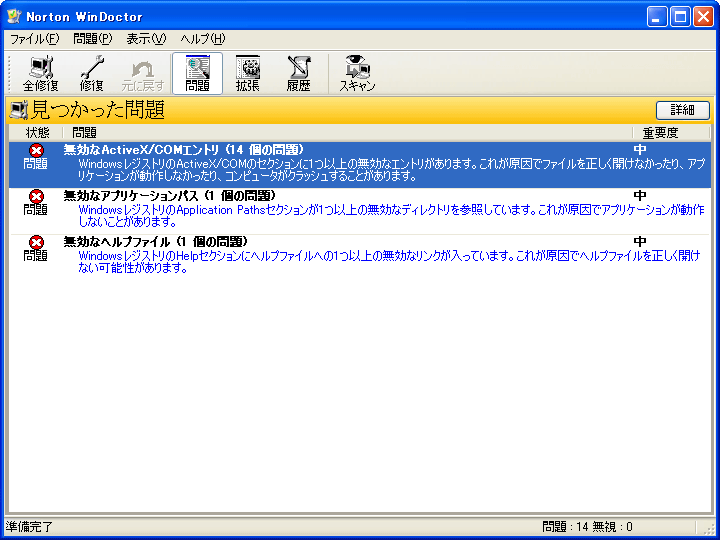Start a scan with the スキャン icon
720x540 pixels.
[x=357, y=73]
